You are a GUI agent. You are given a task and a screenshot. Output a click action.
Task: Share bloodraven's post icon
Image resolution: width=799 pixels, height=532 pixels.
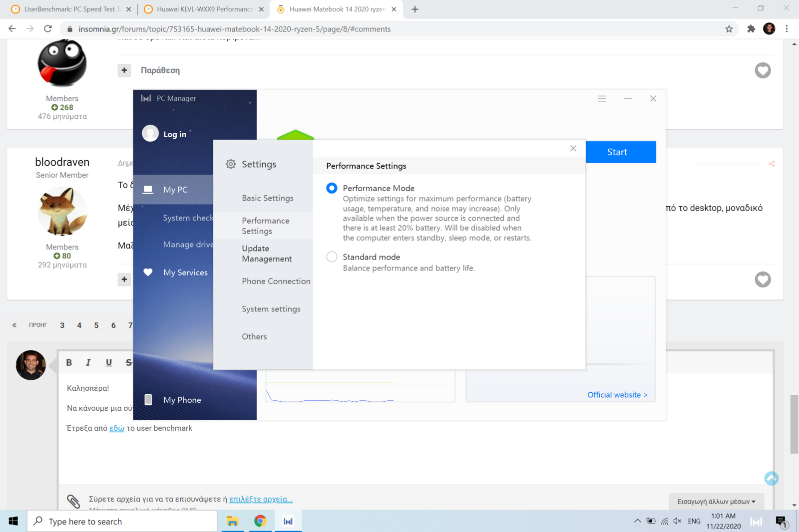click(x=772, y=164)
